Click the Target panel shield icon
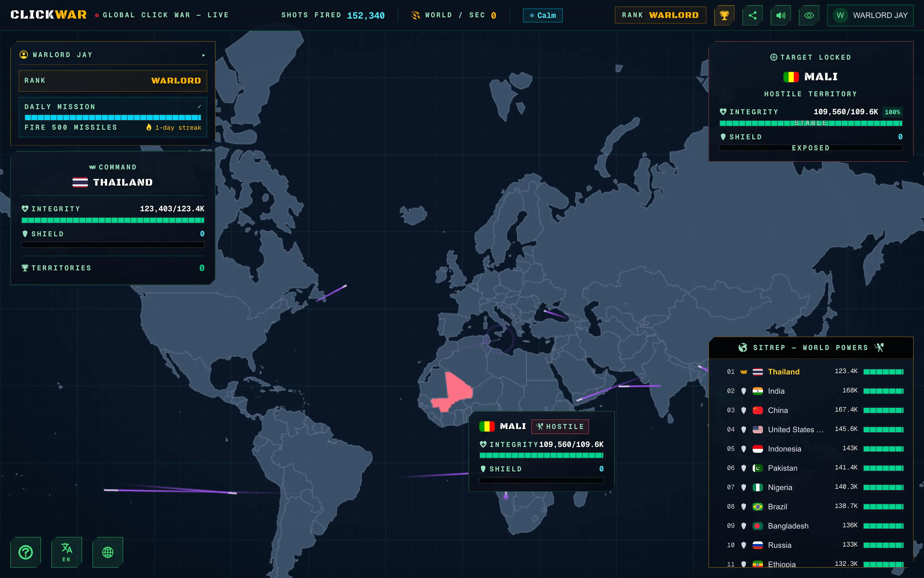The height and width of the screenshot is (578, 924). [723, 137]
